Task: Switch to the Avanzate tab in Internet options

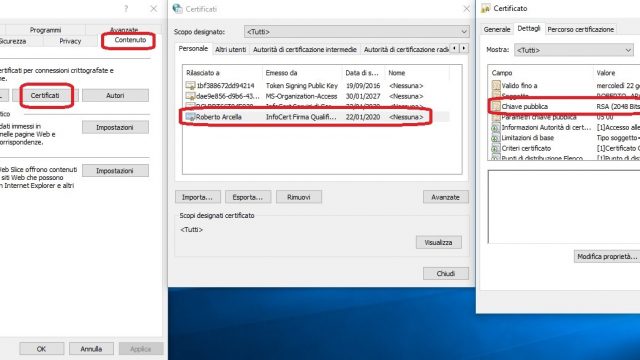Action: click(x=124, y=30)
